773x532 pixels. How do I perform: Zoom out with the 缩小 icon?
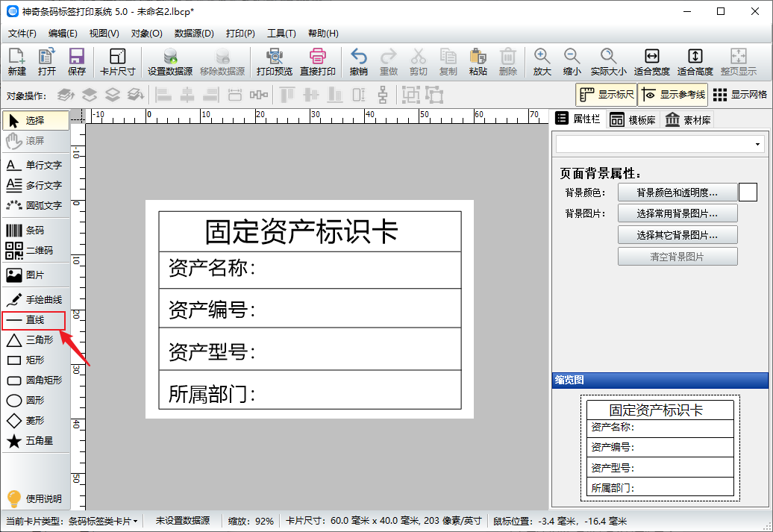pos(572,62)
